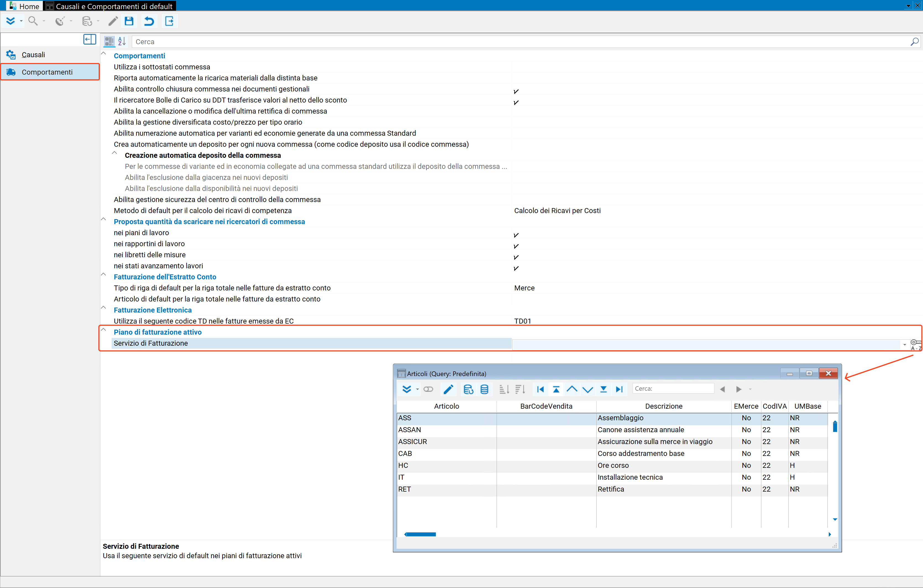Collapse the Comportamenti section
The height and width of the screenshot is (588, 923).
tap(104, 54)
